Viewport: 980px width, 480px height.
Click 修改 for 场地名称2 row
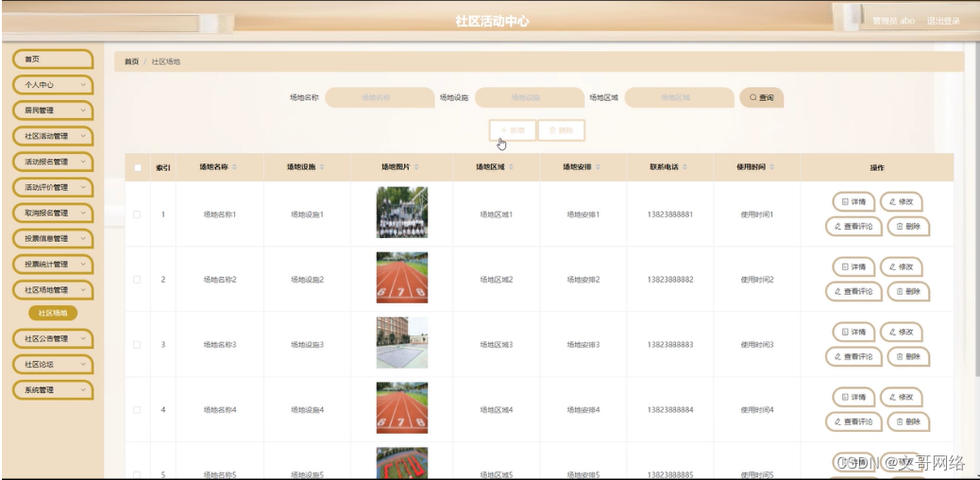(902, 267)
